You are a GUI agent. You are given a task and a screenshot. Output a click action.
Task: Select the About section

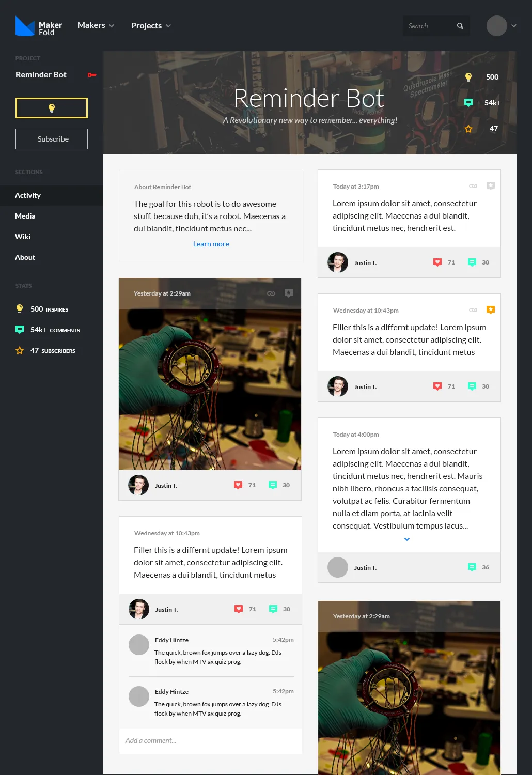click(x=52, y=257)
